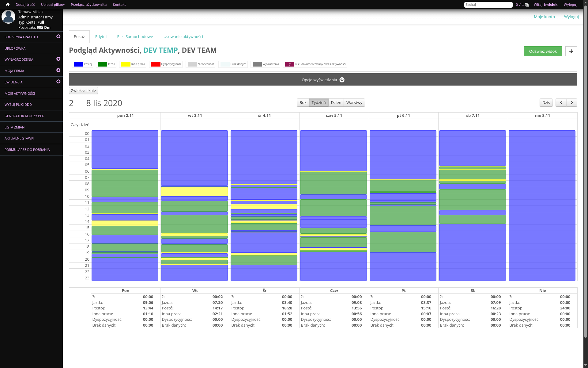Expand Ewidencja plus icon

pos(58,82)
